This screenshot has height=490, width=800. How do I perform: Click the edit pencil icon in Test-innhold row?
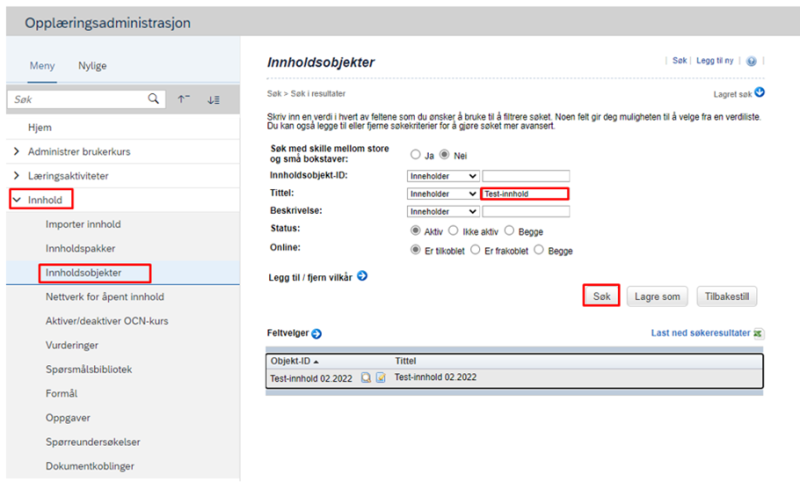point(381,378)
